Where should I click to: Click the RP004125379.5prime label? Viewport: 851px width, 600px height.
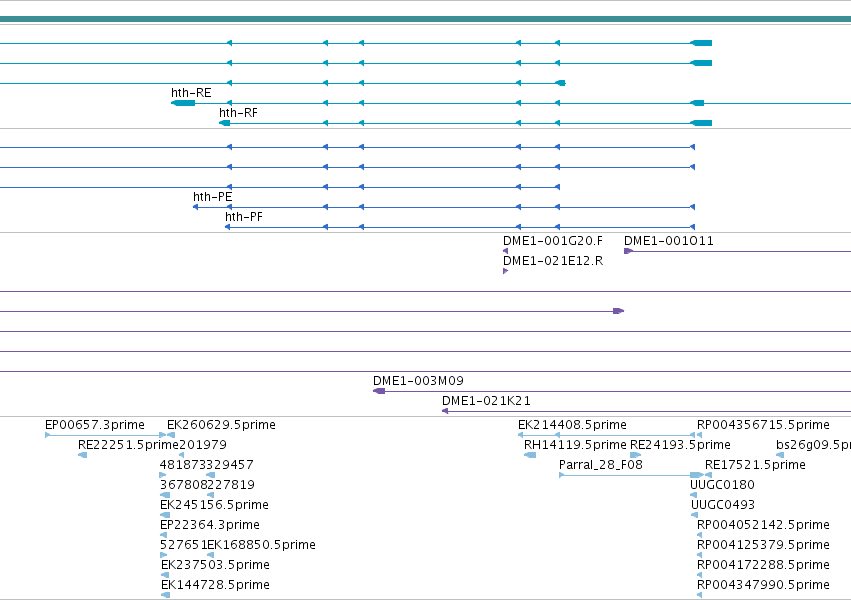click(x=763, y=545)
